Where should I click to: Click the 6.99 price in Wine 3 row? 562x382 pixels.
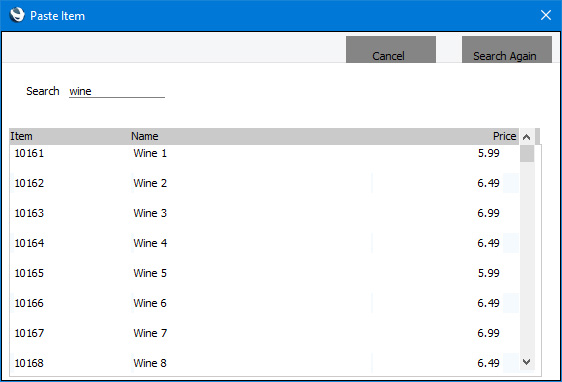(x=488, y=213)
